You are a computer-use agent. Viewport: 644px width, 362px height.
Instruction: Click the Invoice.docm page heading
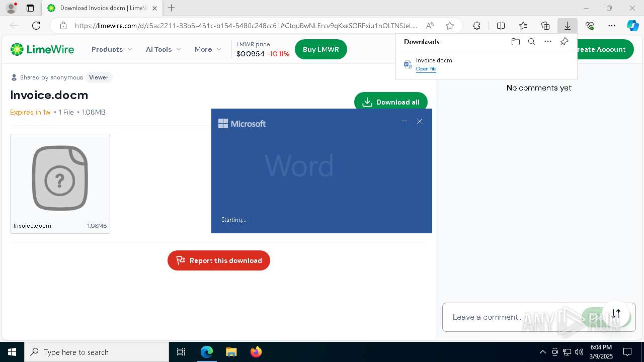pos(49,95)
